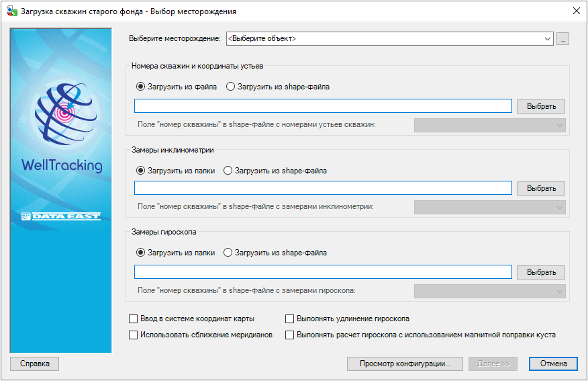Choose 'Загрузить из папки' for inclinometry
588x381 pixels.
click(140, 171)
